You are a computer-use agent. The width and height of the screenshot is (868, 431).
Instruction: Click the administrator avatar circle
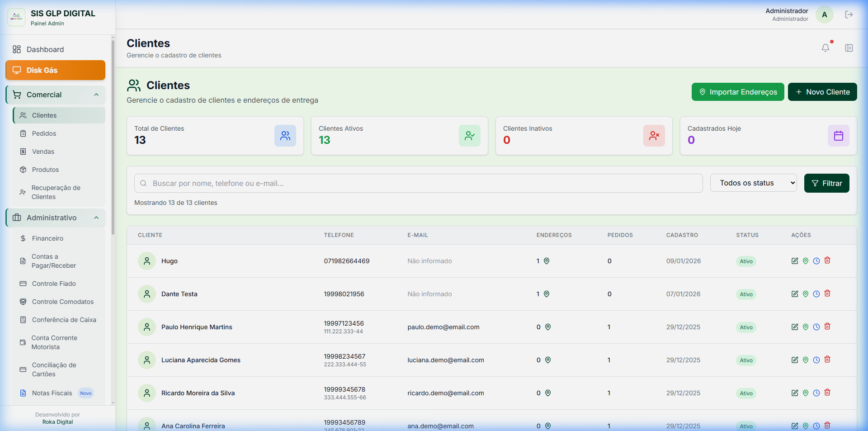[x=824, y=14]
